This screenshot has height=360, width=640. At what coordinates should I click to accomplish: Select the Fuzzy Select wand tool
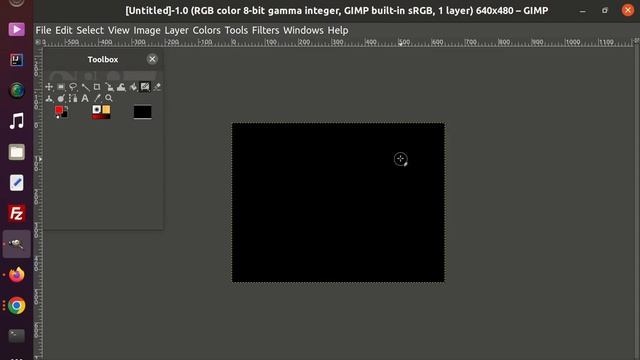pos(85,87)
